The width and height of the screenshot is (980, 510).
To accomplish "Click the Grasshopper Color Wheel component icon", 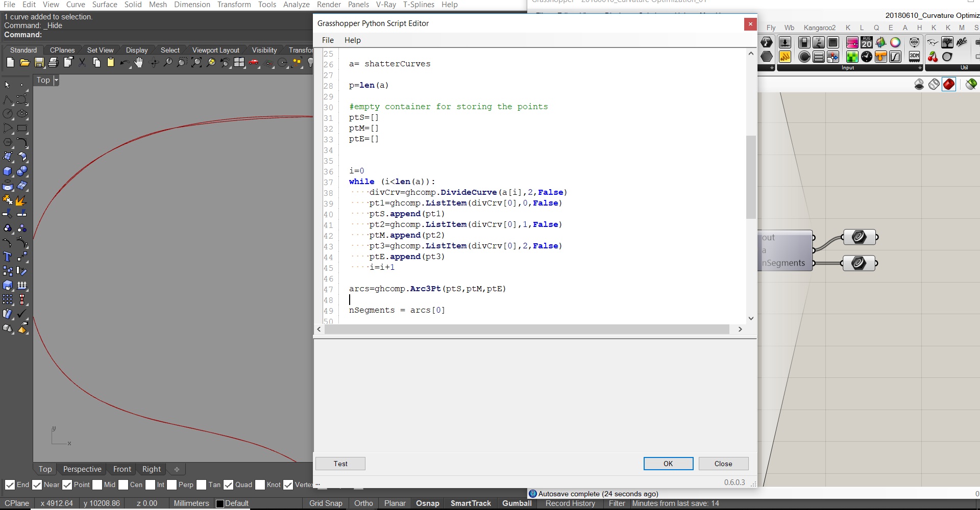I will pos(895,42).
